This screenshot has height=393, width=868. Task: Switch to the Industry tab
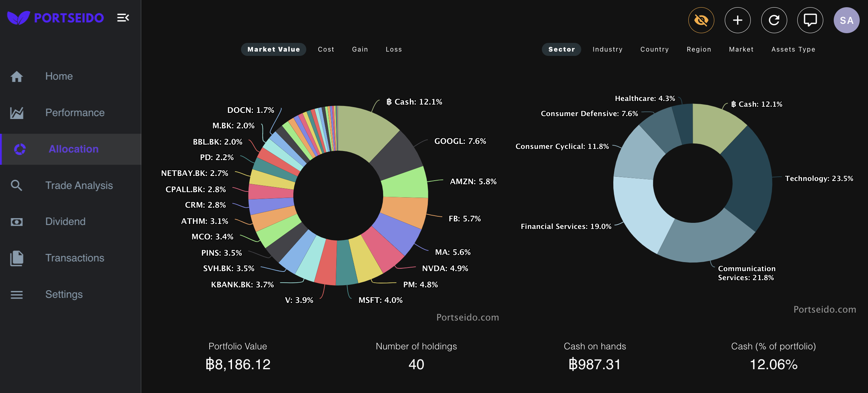click(608, 49)
